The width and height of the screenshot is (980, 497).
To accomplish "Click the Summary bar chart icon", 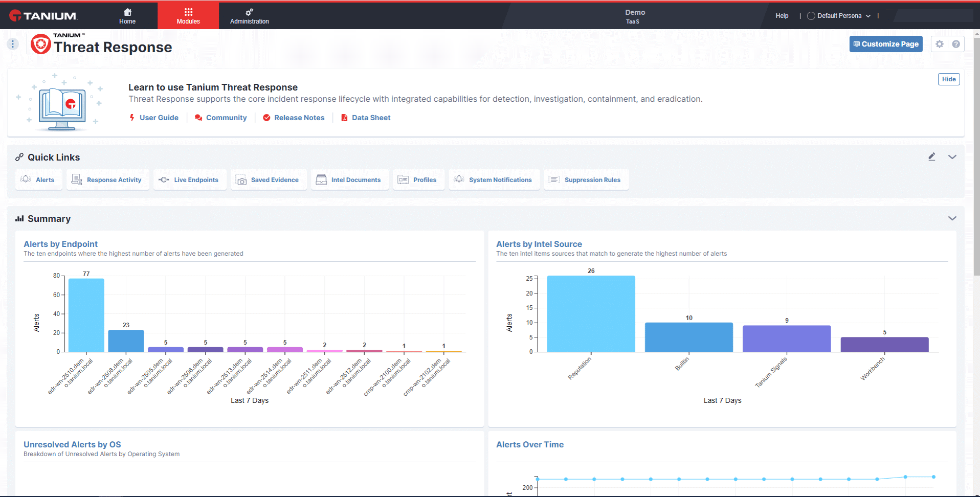I will [19, 218].
